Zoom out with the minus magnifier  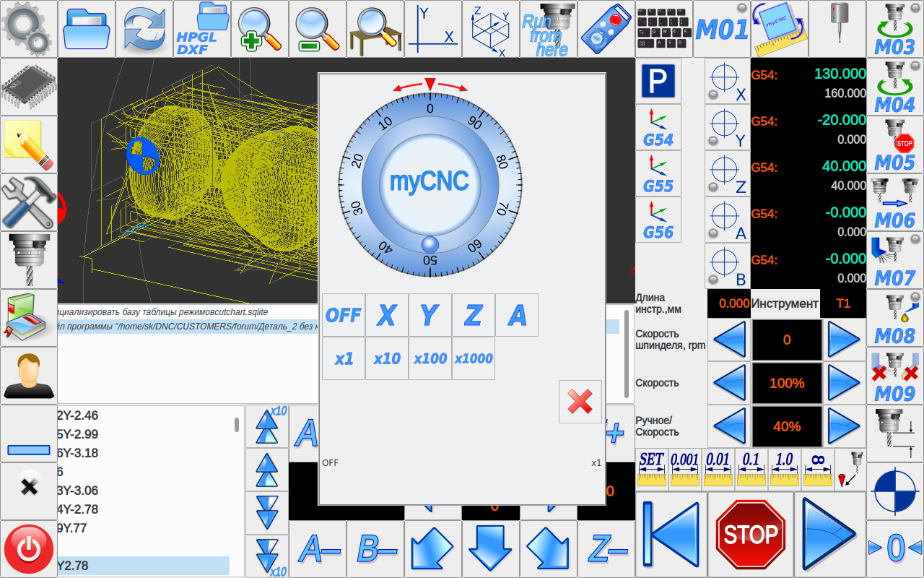[x=318, y=29]
